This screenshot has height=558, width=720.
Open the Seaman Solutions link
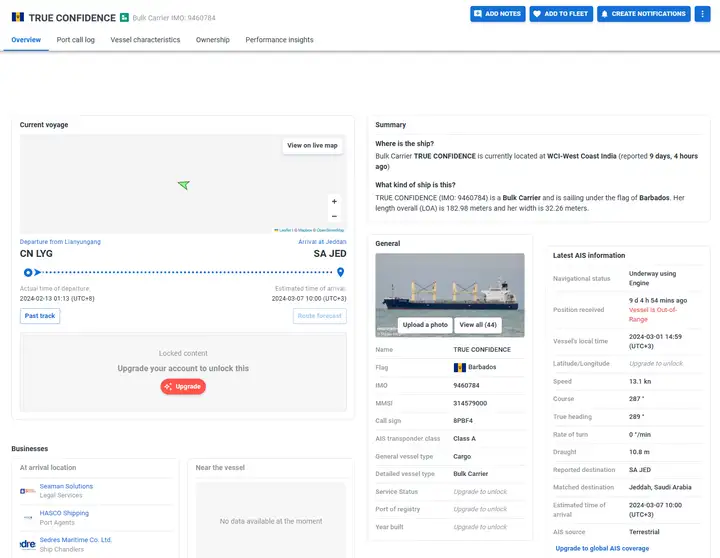point(66,486)
